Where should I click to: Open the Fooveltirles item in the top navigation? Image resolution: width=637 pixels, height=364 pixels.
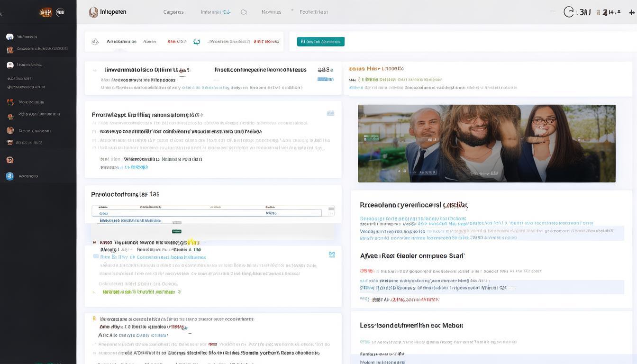pos(314,12)
